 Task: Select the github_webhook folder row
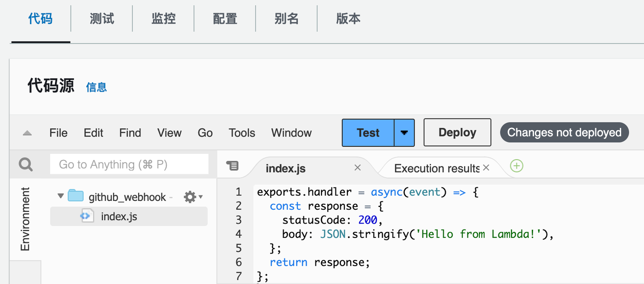click(129, 197)
